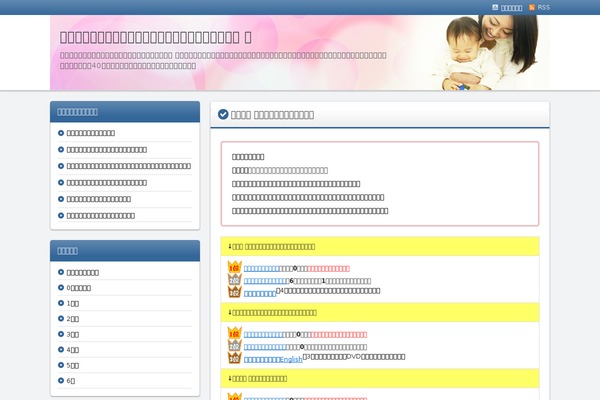Click the bullet icon beside the "3" category
Viewport: 600px width, 400px height.
[61, 334]
